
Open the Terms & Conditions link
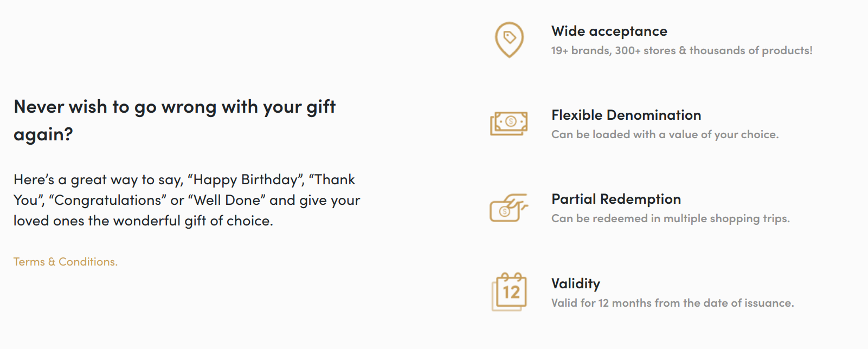pos(66,262)
